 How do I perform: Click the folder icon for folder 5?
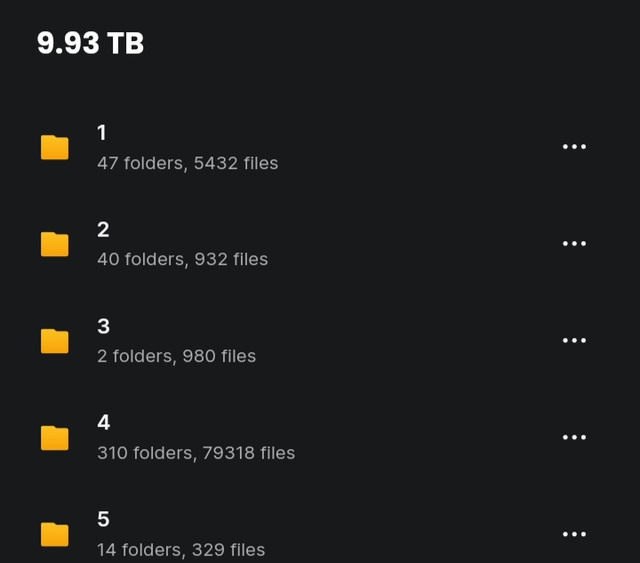pos(55,535)
